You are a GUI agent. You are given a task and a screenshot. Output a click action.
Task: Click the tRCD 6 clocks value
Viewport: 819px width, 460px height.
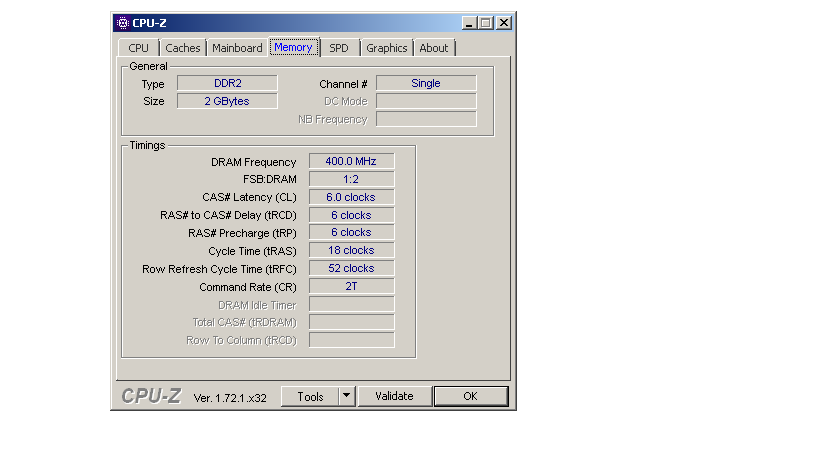[352, 215]
